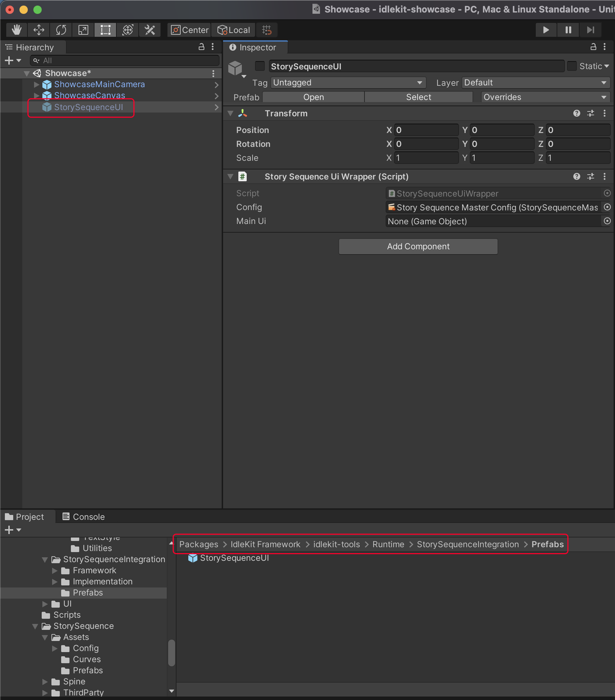This screenshot has height=700, width=615.
Task: Select the Rect Transform tool
Action: pyautogui.click(x=105, y=30)
